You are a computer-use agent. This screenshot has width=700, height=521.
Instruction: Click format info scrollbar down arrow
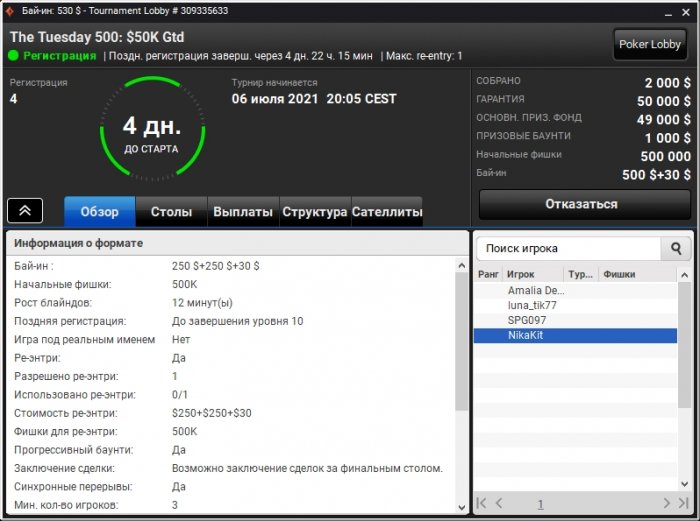[x=462, y=507]
